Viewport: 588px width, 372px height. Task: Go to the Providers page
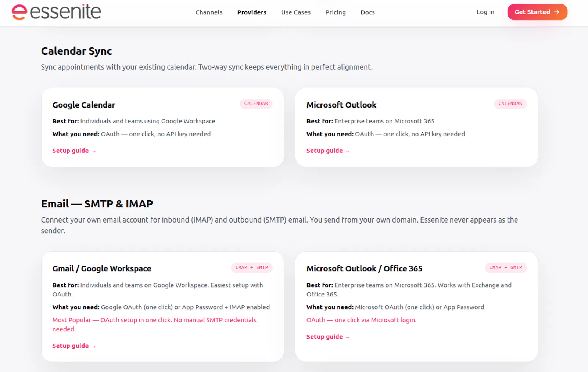[252, 12]
